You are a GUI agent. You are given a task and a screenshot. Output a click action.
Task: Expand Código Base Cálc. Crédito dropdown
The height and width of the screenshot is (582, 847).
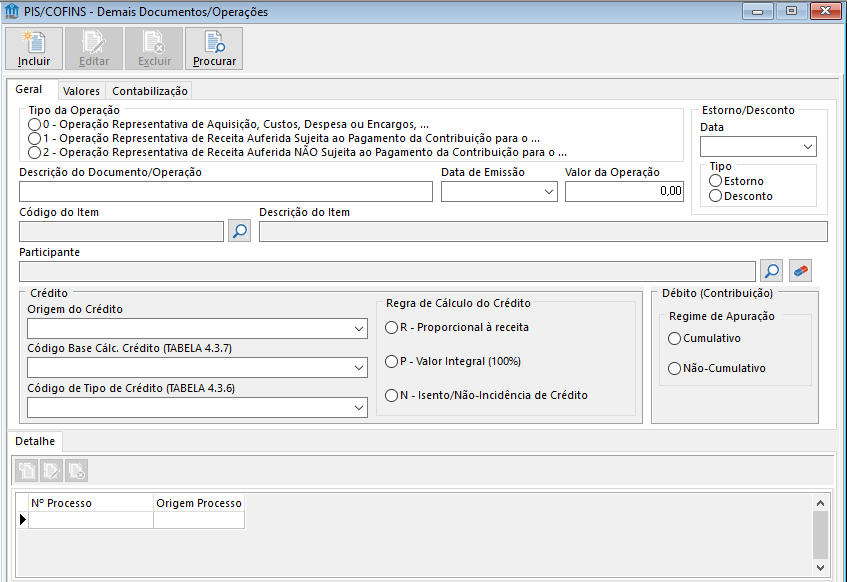tap(359, 368)
